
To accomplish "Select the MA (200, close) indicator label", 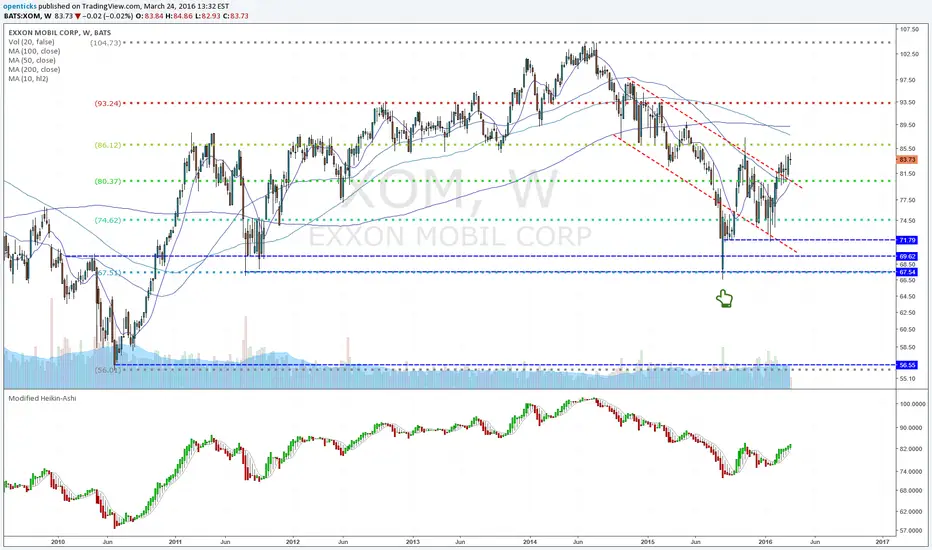I will pos(34,70).
